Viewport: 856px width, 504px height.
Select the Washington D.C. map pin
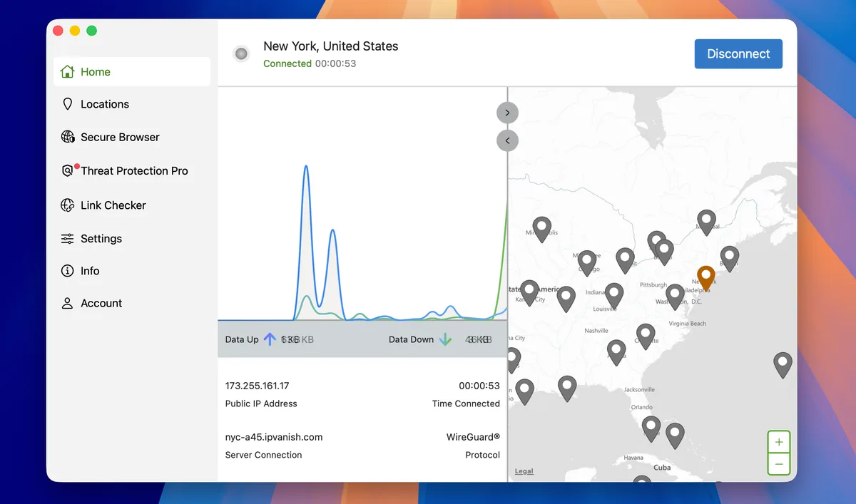tap(675, 296)
